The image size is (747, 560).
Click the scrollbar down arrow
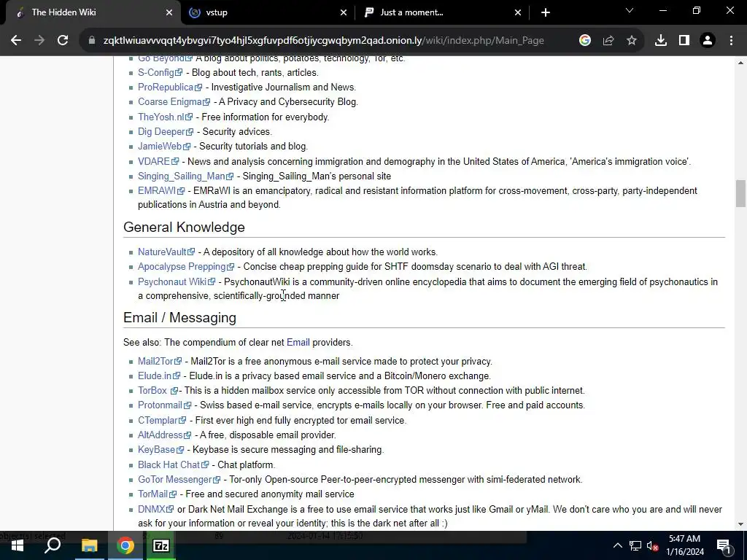tap(740, 524)
